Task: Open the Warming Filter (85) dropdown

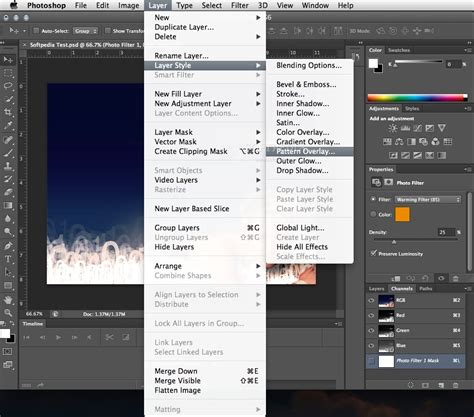Action: pyautogui.click(x=428, y=199)
